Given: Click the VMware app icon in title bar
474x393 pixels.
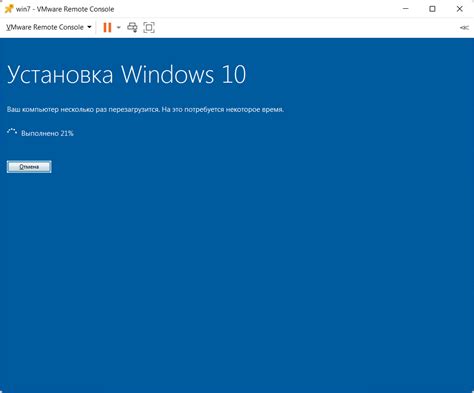Looking at the screenshot, I should (9, 9).
